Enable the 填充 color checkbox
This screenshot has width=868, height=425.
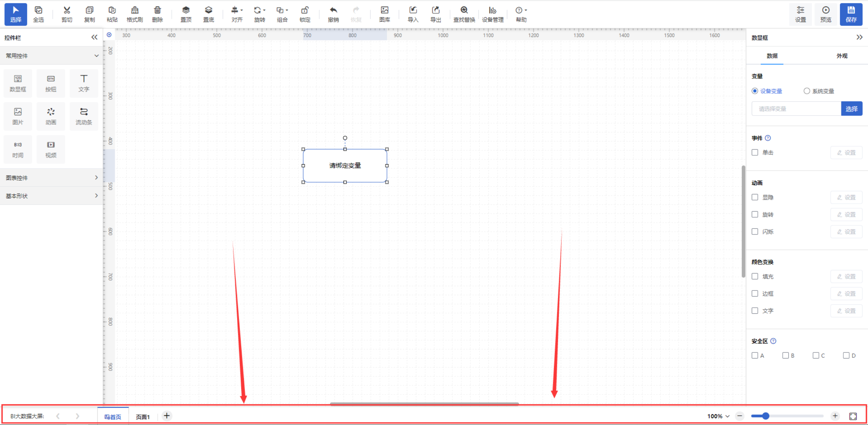click(x=755, y=276)
